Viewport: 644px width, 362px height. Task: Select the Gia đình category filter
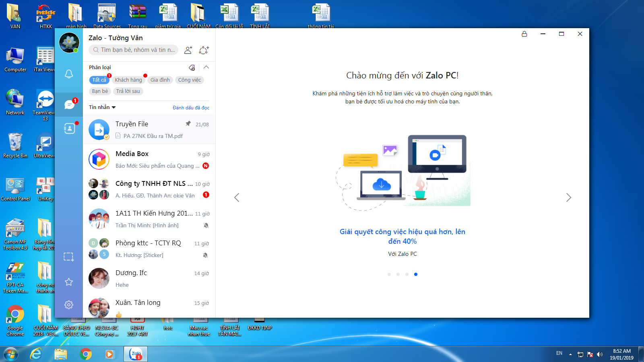pyautogui.click(x=160, y=80)
